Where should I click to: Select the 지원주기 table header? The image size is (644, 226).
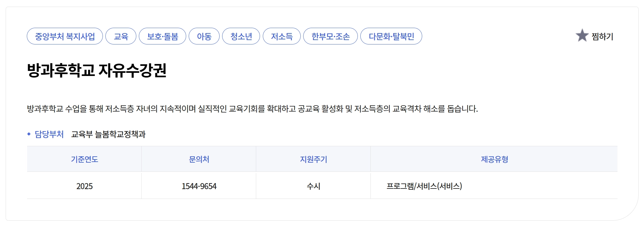pos(313,159)
